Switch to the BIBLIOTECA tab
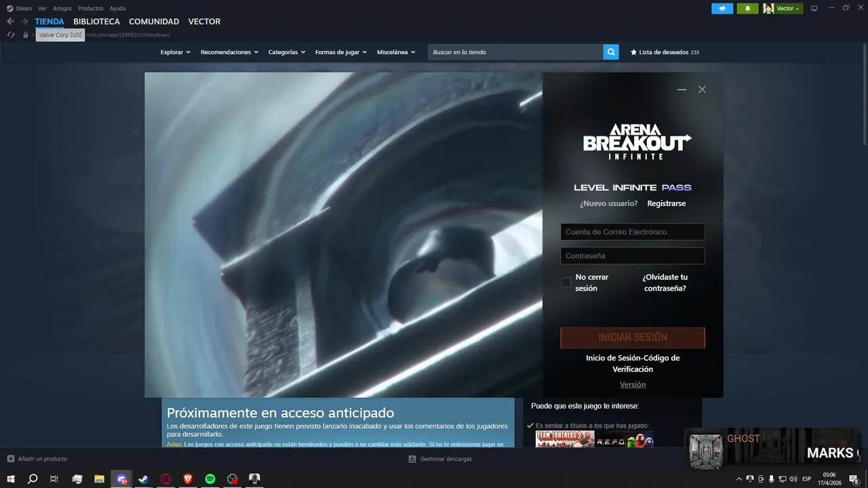 [x=96, y=22]
